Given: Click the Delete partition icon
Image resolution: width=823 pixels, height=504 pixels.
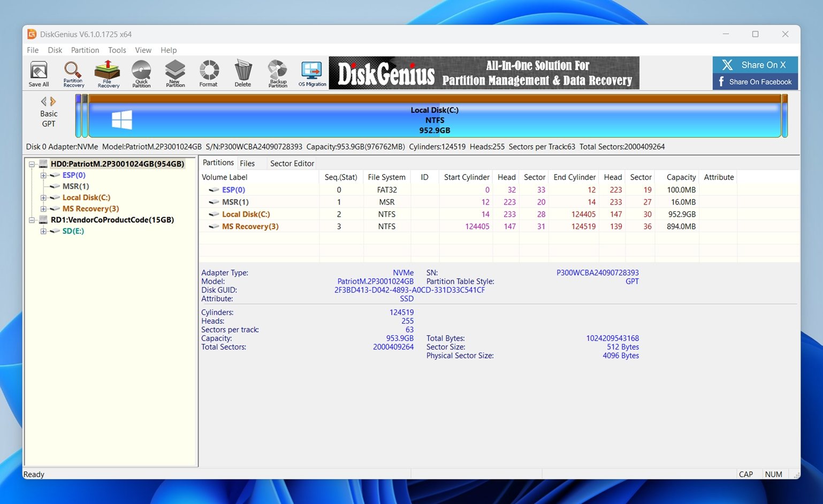Looking at the screenshot, I should point(243,73).
